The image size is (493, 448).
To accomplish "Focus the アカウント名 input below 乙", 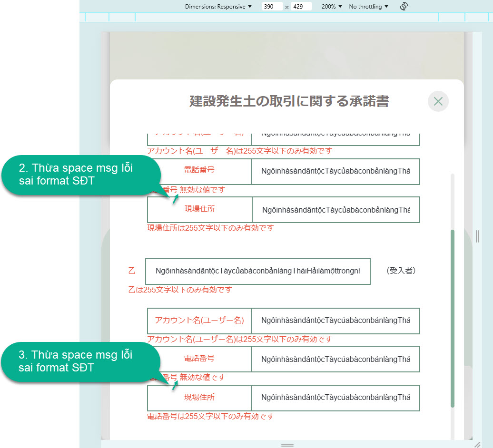I will (335, 321).
